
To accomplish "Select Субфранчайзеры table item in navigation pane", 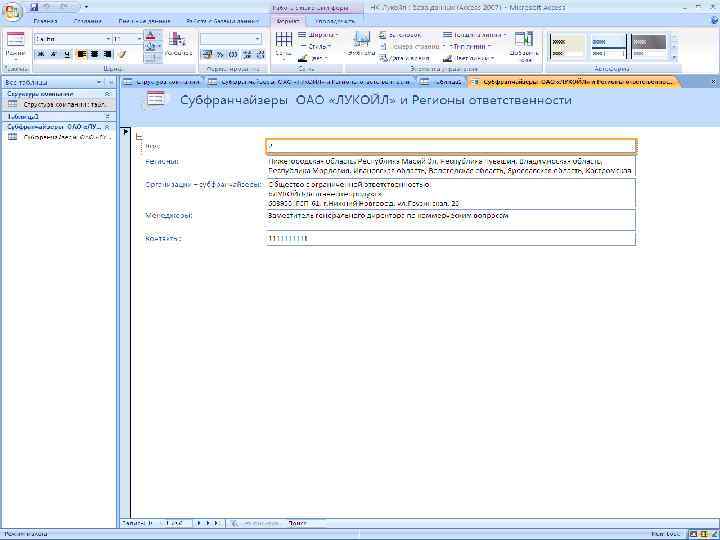I will pos(59,137).
